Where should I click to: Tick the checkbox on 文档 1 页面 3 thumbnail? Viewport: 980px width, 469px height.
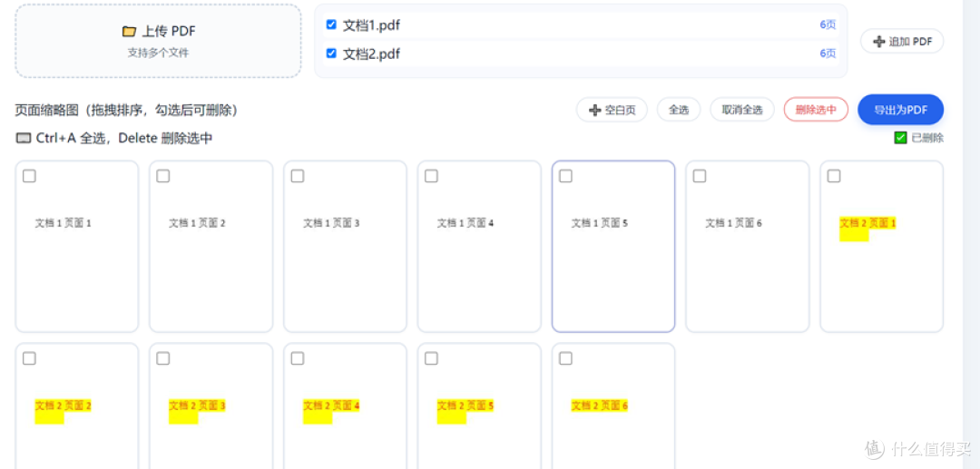(298, 176)
